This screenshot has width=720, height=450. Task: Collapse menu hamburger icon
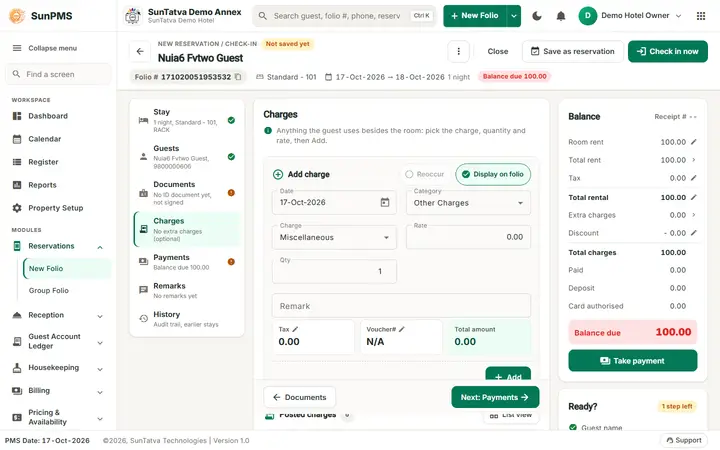click(17, 48)
